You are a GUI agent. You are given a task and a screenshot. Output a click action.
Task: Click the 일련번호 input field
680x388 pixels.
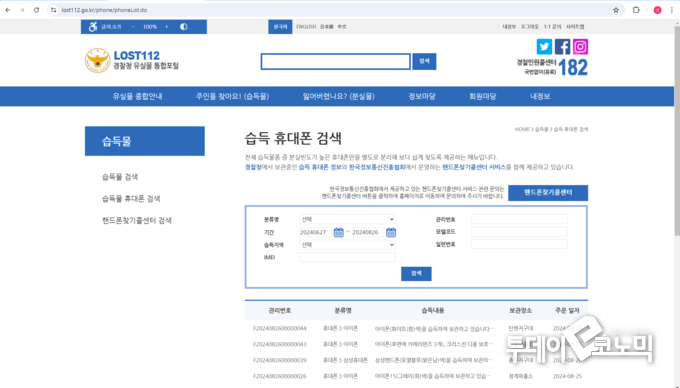pos(519,245)
